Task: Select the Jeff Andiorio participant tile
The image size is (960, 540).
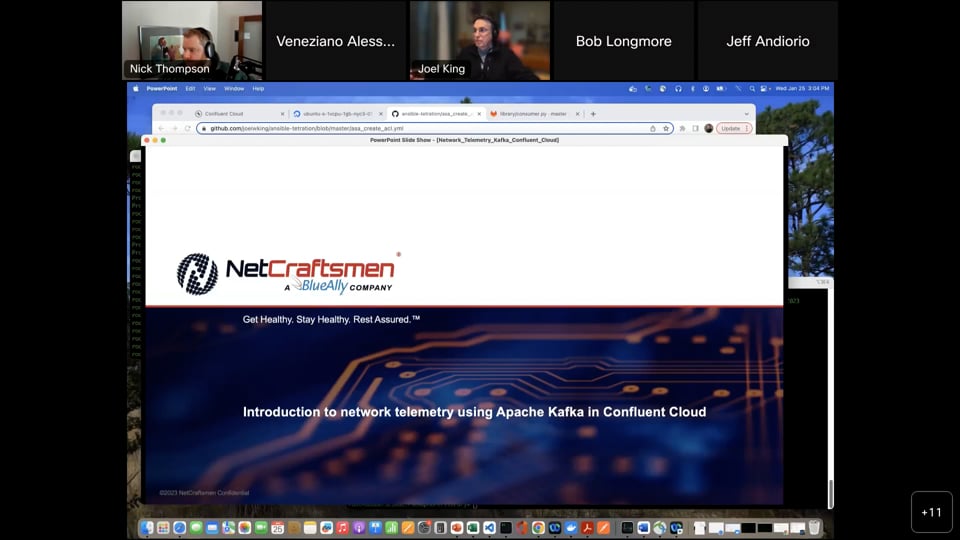Action: pos(768,40)
